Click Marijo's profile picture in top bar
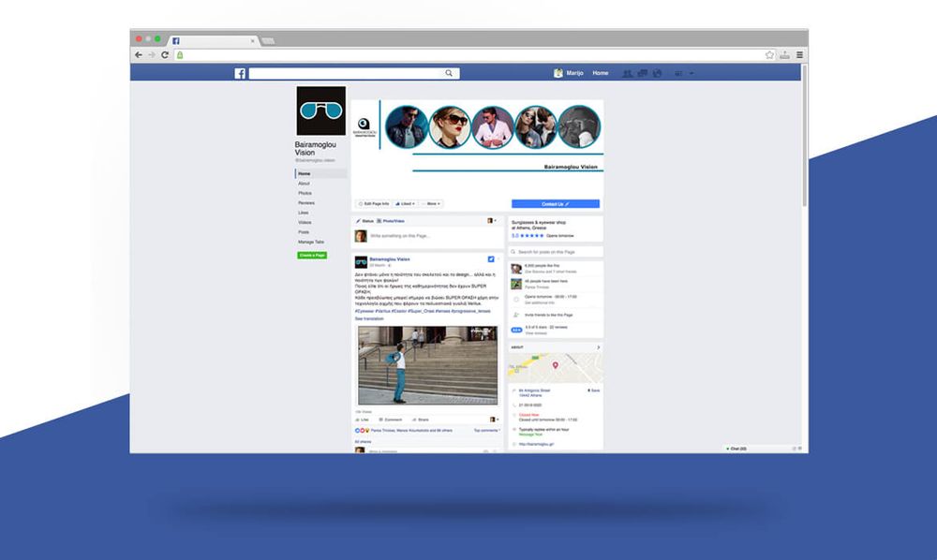This screenshot has height=560, width=937. point(558,73)
